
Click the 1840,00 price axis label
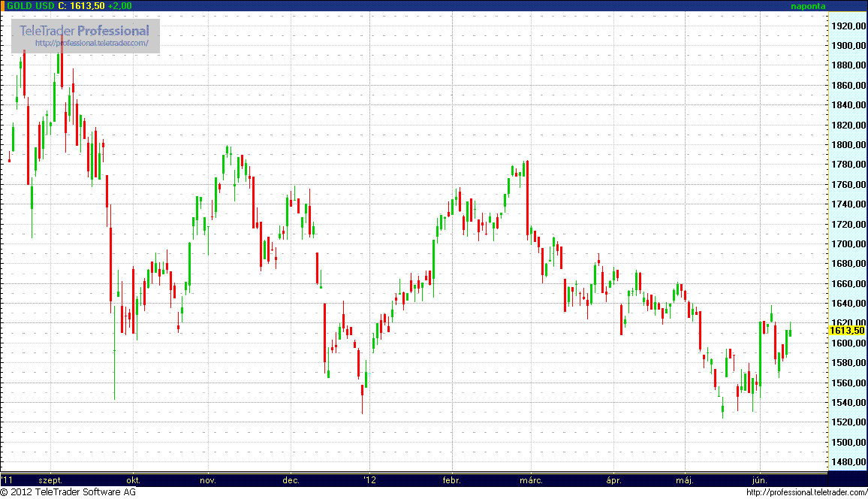click(x=848, y=104)
